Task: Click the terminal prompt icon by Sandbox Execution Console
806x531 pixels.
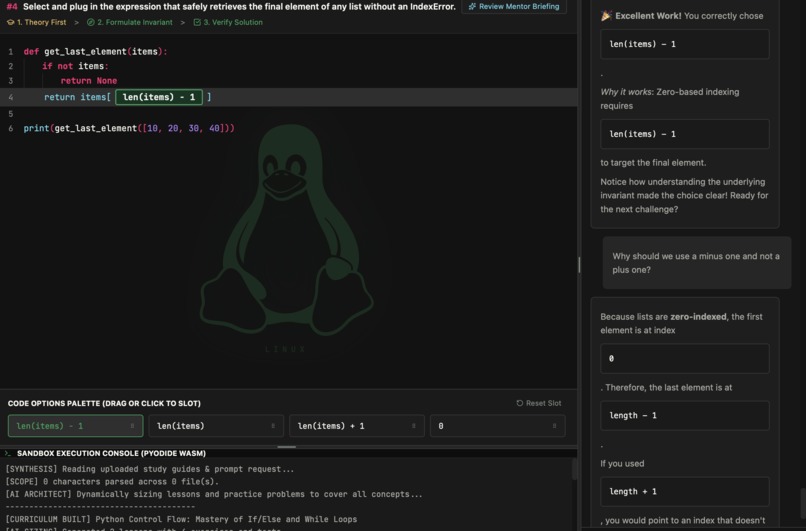Action: tap(8, 453)
